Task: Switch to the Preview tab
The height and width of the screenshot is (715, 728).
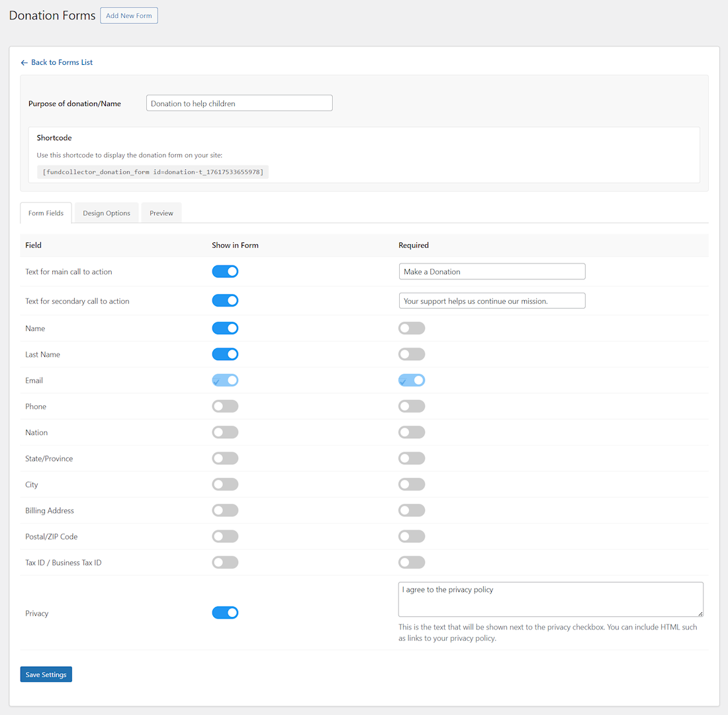Action: pyautogui.click(x=161, y=213)
